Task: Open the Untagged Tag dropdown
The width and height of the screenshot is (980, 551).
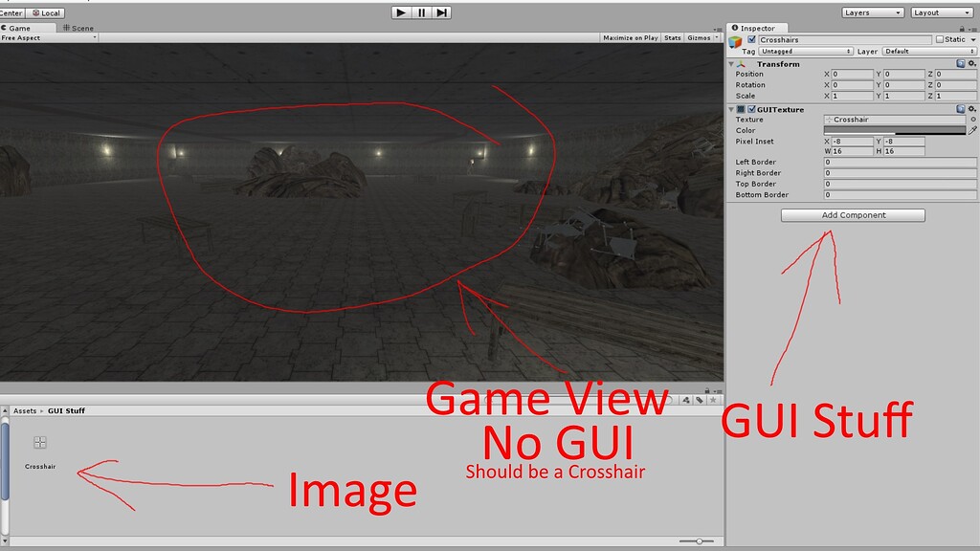Action: 804,49
